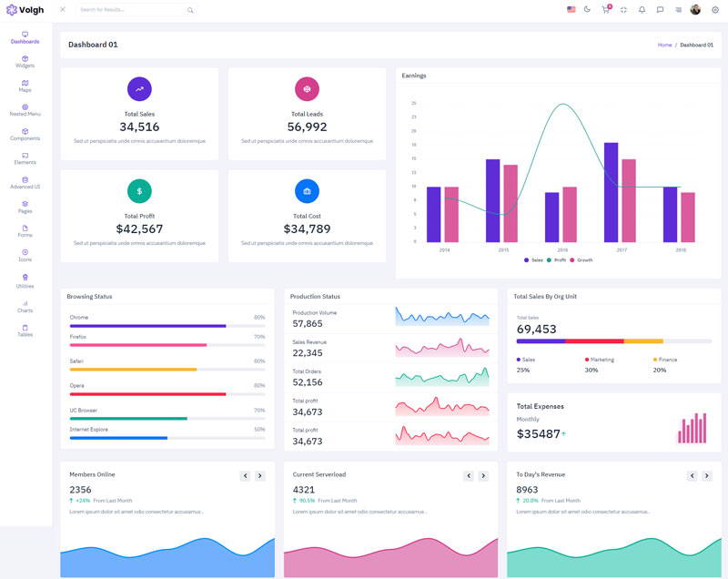
Task: Click the Home breadcrumb link
Action: [x=664, y=45]
